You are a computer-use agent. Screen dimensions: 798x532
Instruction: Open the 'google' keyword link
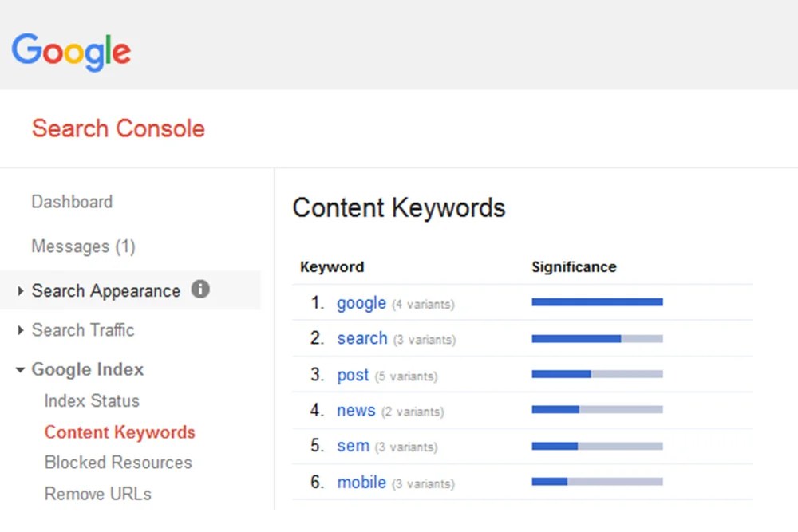pyautogui.click(x=361, y=303)
